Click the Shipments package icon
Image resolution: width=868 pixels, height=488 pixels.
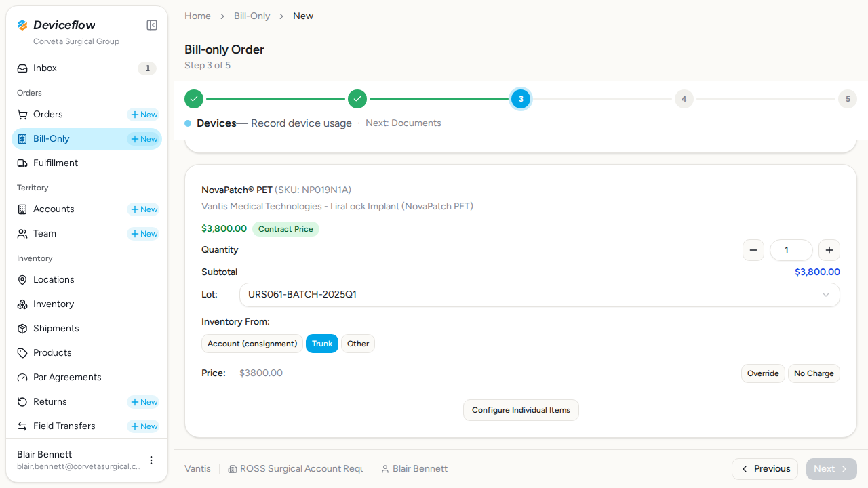click(x=22, y=329)
